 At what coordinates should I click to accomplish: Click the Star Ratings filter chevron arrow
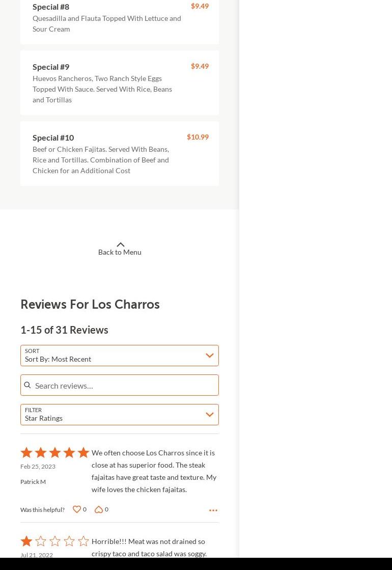click(210, 415)
